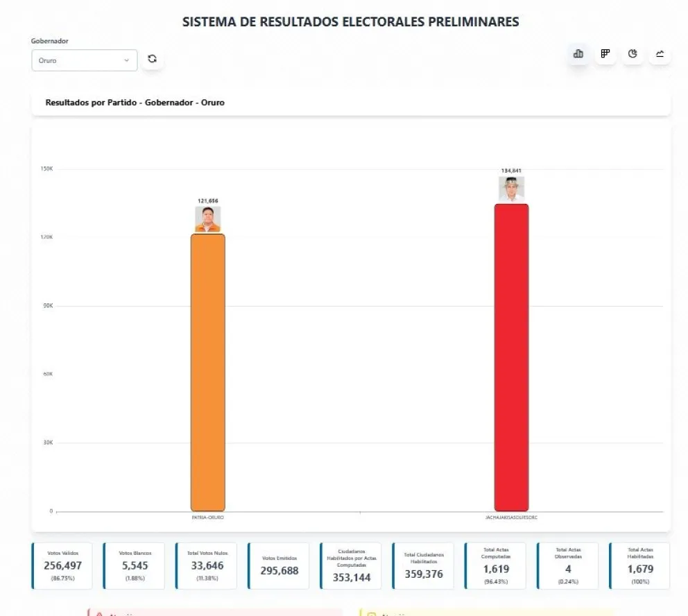The width and height of the screenshot is (688, 616).
Task: Click the JACHAJAKISA candidate photo
Action: tap(511, 189)
